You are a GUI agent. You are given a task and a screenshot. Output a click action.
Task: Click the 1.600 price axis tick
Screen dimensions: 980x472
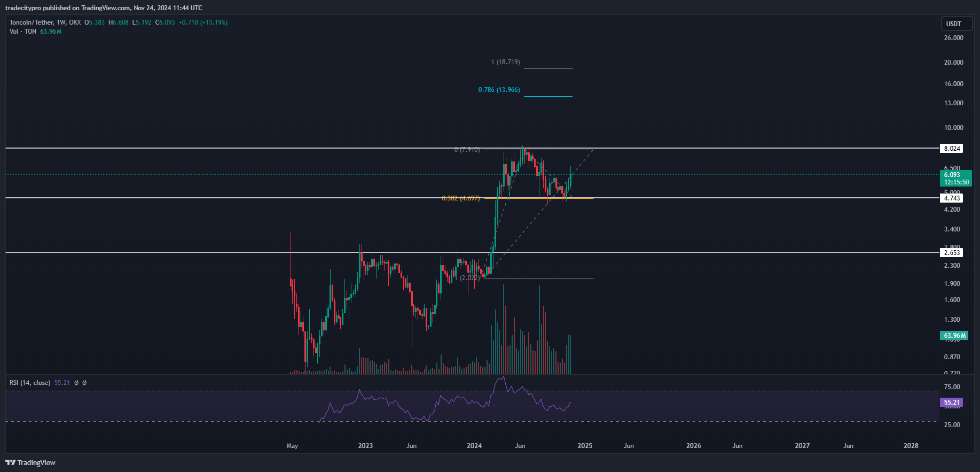(x=952, y=300)
